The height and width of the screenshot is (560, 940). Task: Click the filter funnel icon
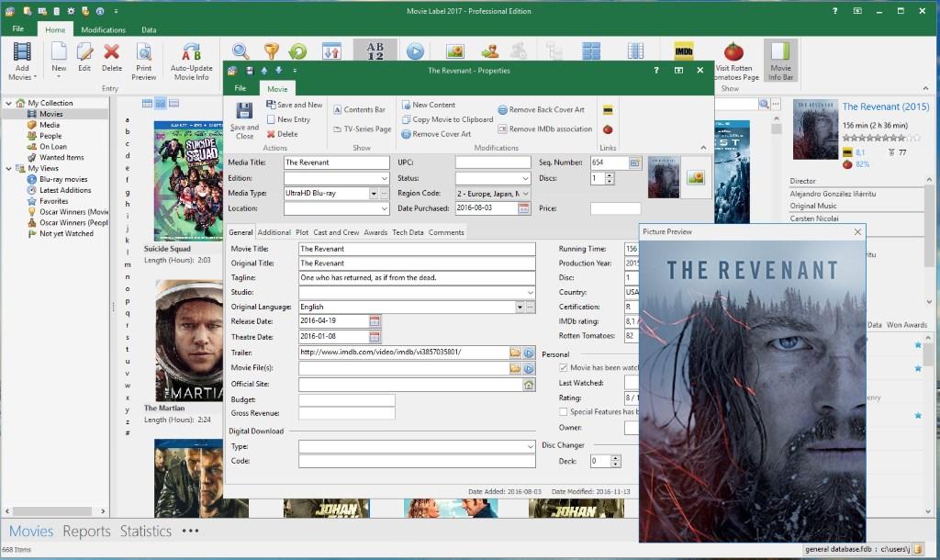[x=272, y=51]
